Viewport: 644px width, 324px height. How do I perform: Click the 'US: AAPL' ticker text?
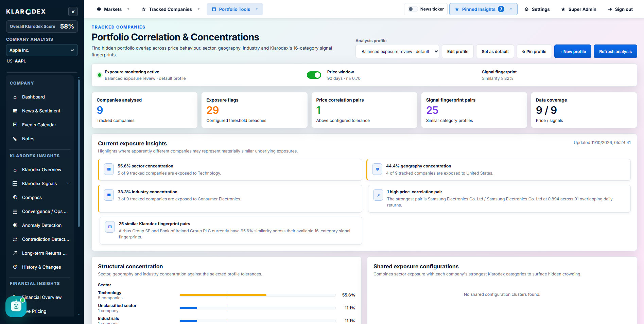(16, 61)
